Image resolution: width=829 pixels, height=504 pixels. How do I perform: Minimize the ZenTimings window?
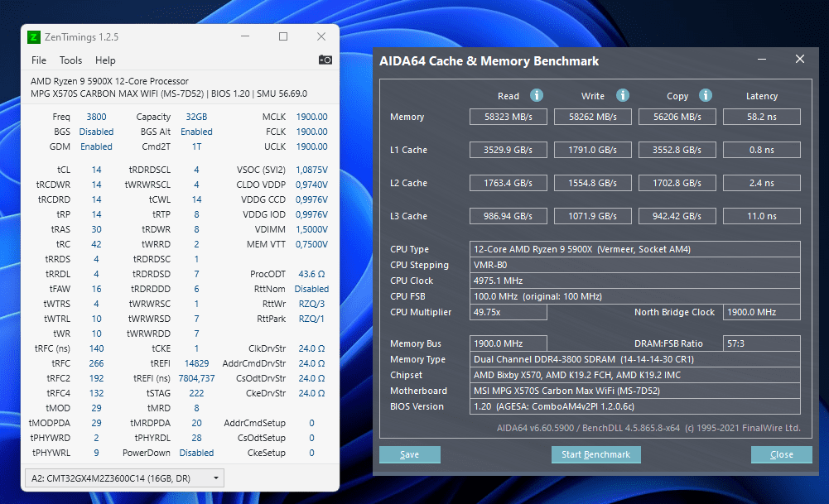click(245, 36)
